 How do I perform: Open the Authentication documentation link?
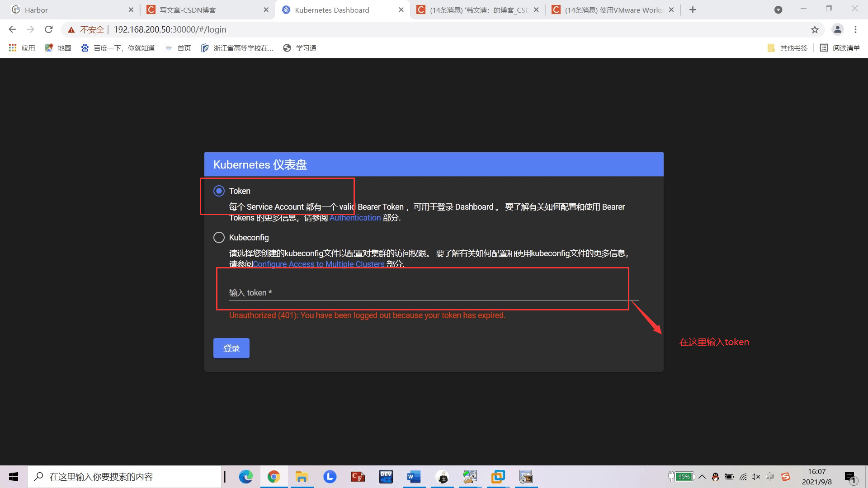pos(355,217)
